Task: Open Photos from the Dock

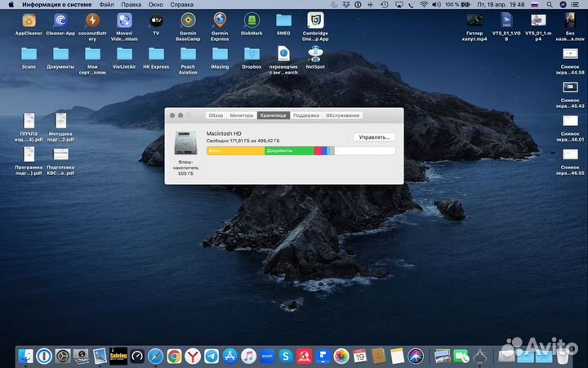Action: tap(341, 356)
